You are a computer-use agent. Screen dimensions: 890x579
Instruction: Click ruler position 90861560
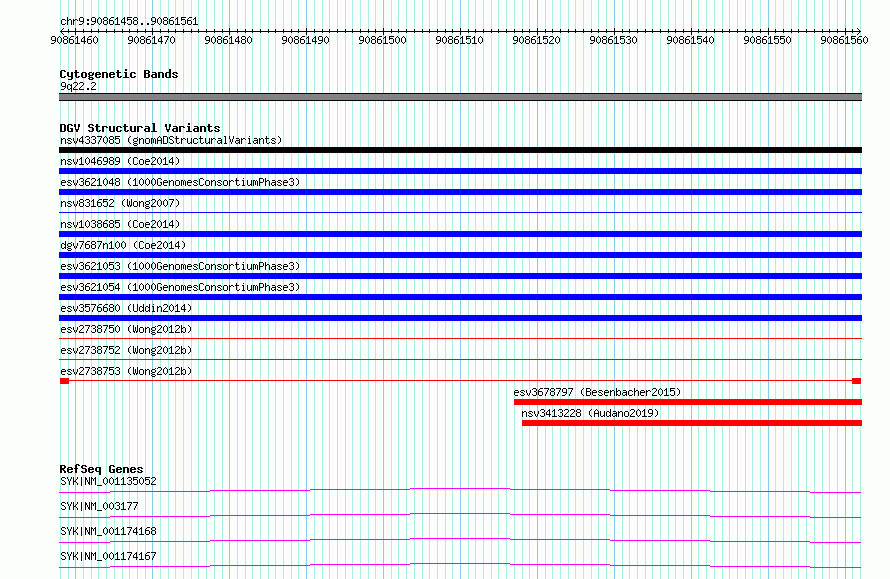[x=845, y=40]
